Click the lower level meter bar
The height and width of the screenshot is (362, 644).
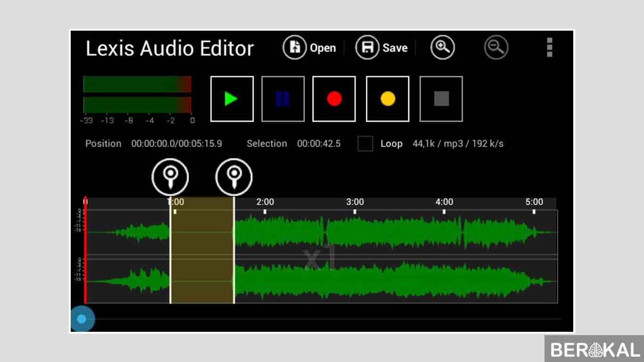tap(137, 105)
